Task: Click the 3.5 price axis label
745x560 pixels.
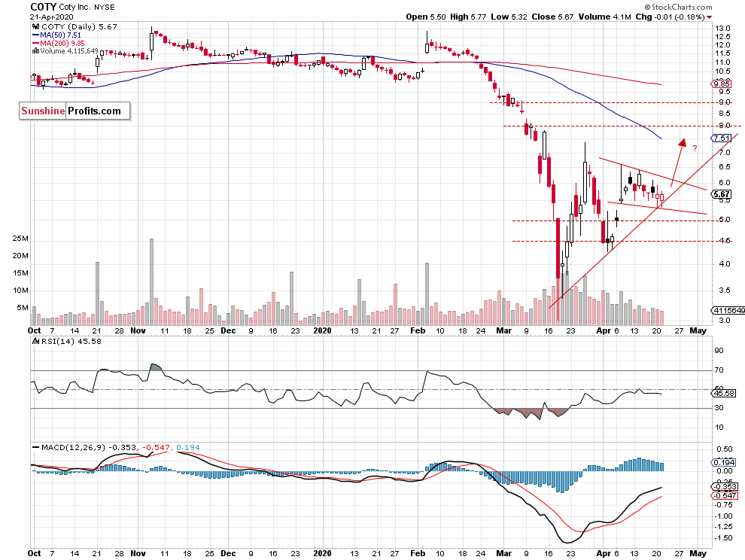Action: [x=725, y=290]
